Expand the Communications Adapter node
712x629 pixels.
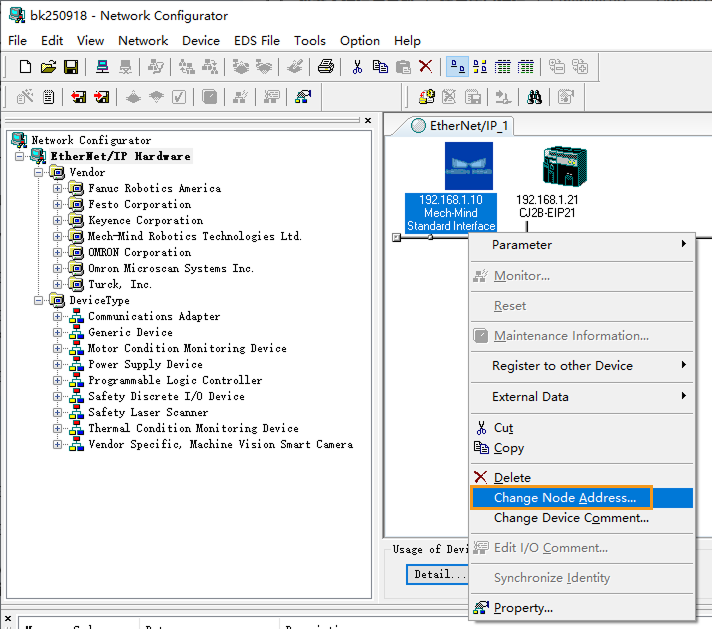[57, 316]
